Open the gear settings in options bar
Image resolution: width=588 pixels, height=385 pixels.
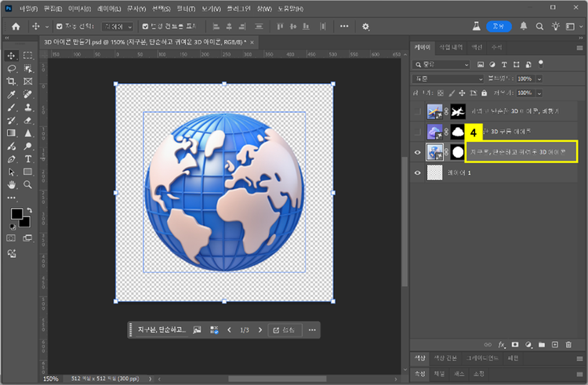click(365, 26)
